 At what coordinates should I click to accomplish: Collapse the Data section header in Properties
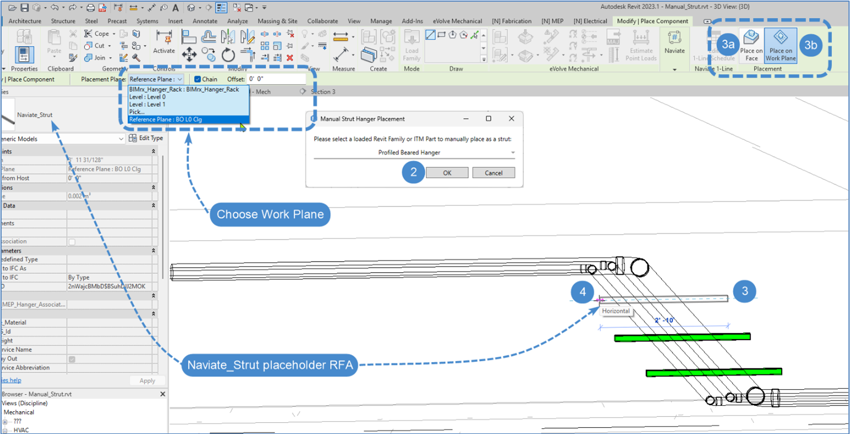[154, 205]
